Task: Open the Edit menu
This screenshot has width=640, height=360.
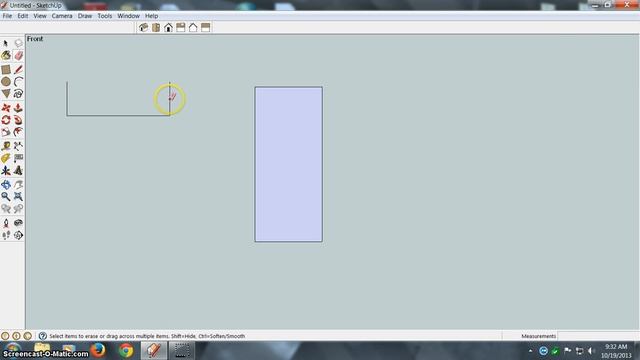Action: (x=23, y=16)
